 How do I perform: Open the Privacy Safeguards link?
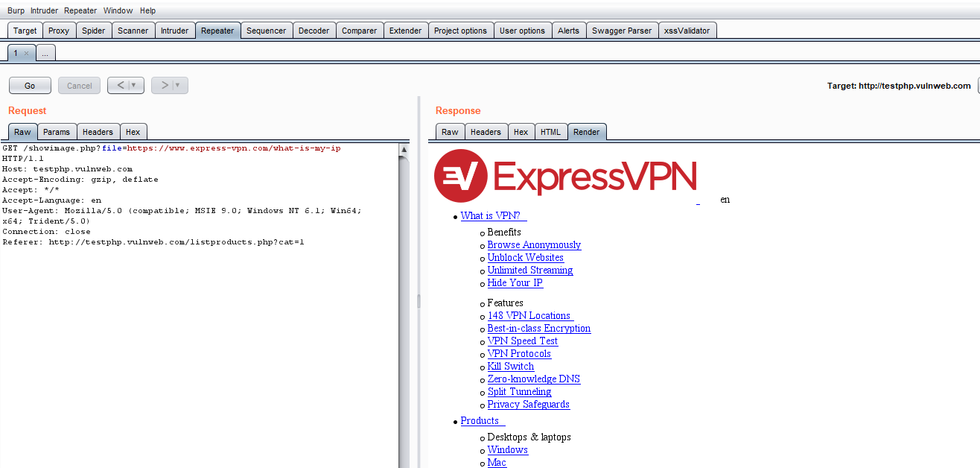coord(529,404)
